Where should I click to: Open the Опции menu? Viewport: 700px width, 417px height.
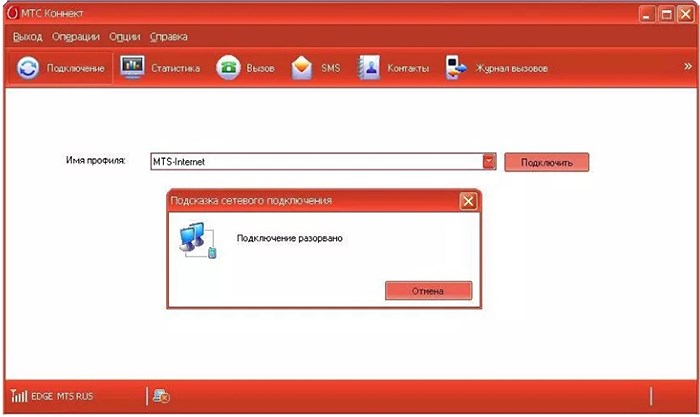pos(125,37)
